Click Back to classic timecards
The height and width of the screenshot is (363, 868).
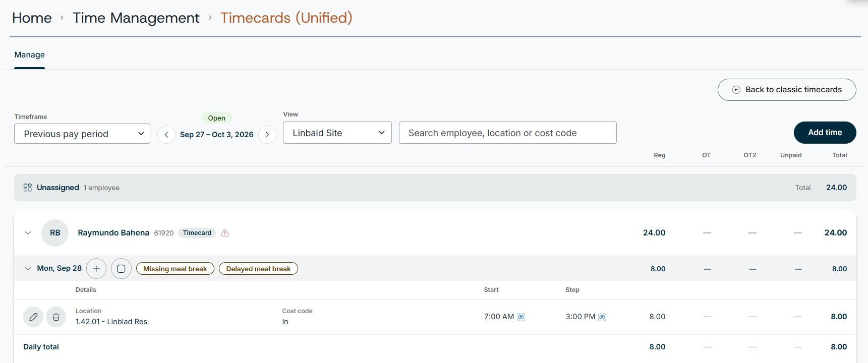click(787, 90)
